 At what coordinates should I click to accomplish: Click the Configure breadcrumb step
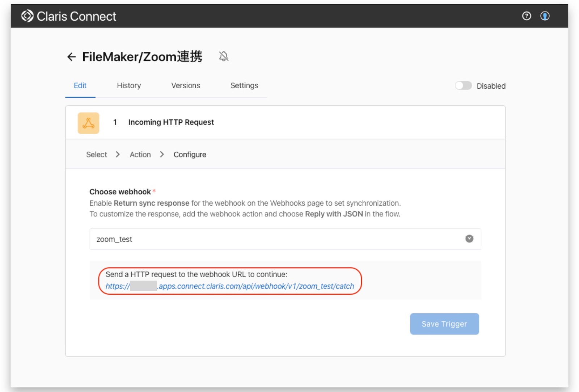tap(190, 154)
